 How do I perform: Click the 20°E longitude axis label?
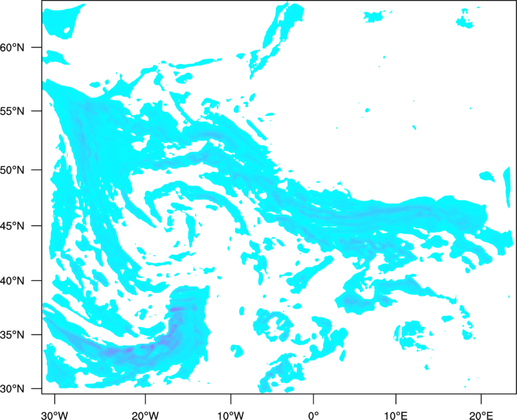481,415
